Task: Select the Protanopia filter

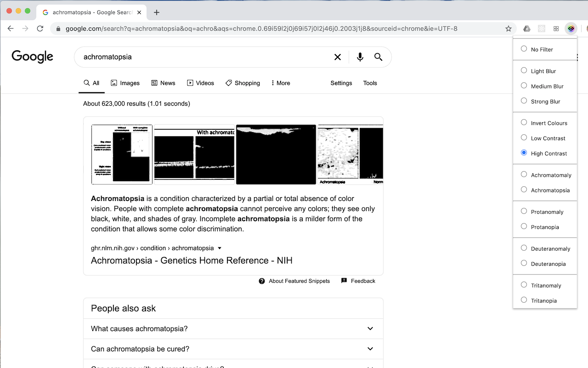Action: 524,226
